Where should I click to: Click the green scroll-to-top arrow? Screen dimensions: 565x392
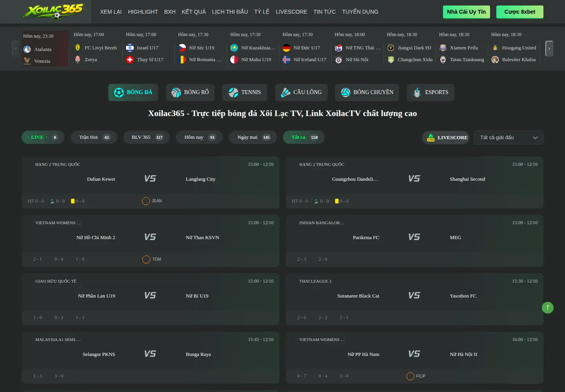(548, 308)
